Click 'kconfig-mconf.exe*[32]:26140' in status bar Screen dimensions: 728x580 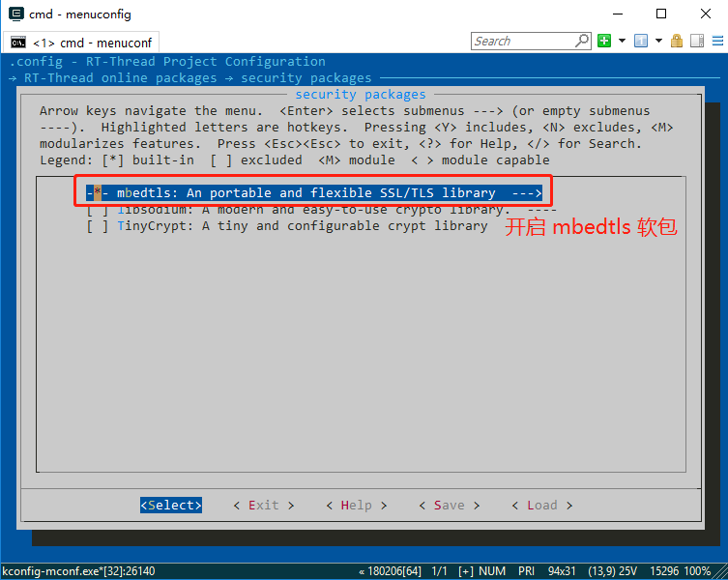pyautogui.click(x=78, y=571)
